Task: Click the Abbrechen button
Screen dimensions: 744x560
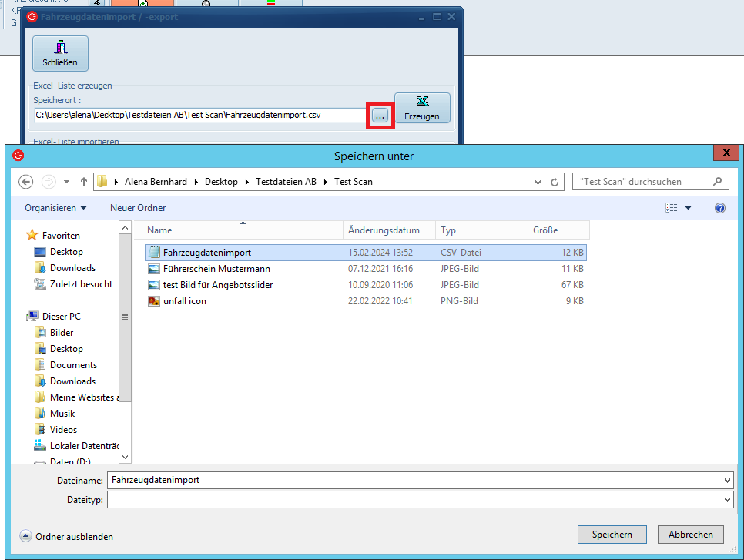Action: click(x=690, y=535)
